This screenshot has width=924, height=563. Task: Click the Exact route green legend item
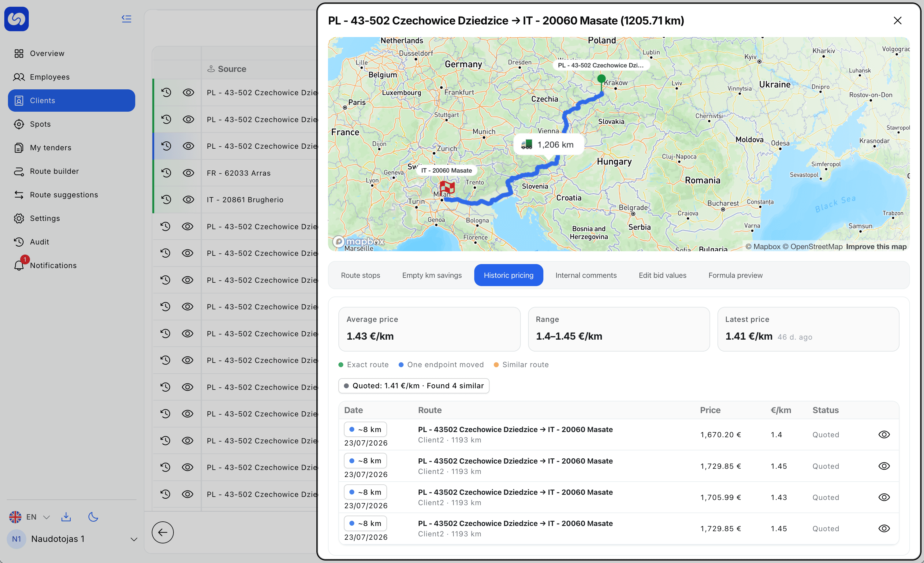click(363, 365)
